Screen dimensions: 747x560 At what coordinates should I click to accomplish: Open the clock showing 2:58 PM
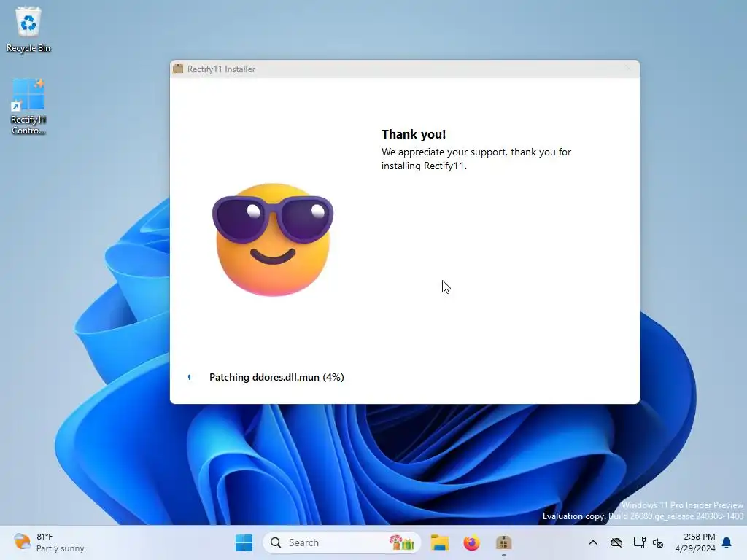pos(695,542)
